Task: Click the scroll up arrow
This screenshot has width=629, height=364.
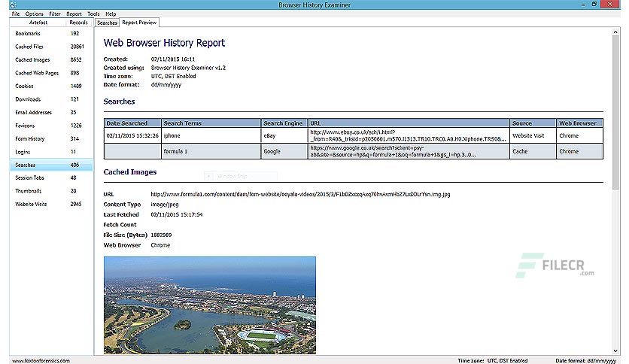Action: coord(615,32)
